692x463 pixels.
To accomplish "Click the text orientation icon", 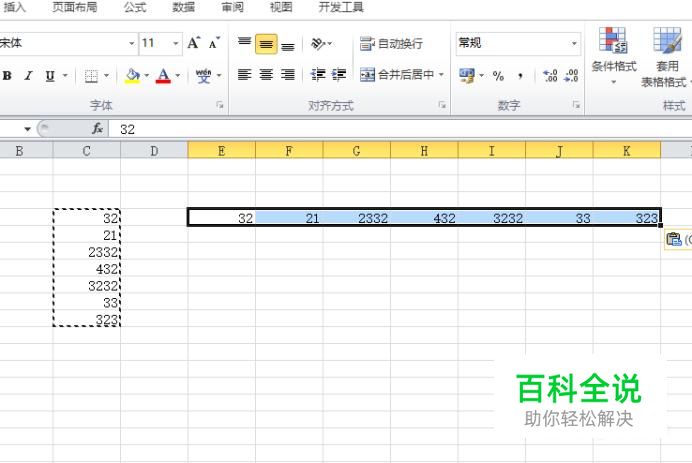I will tap(318, 43).
